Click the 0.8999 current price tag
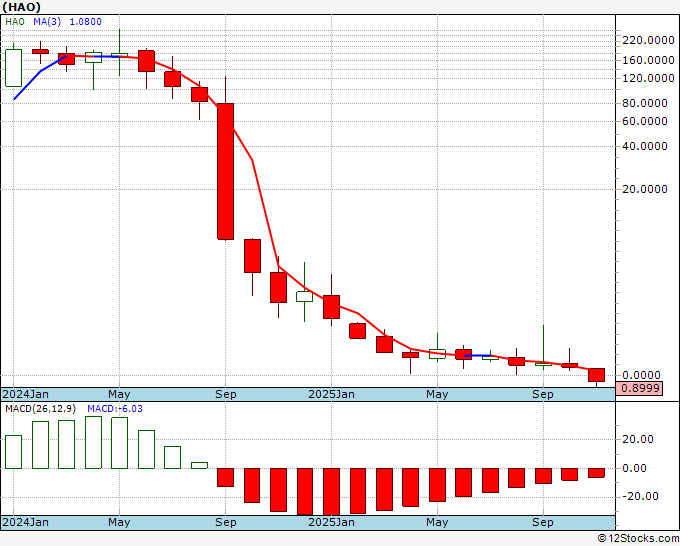 pyautogui.click(x=640, y=388)
